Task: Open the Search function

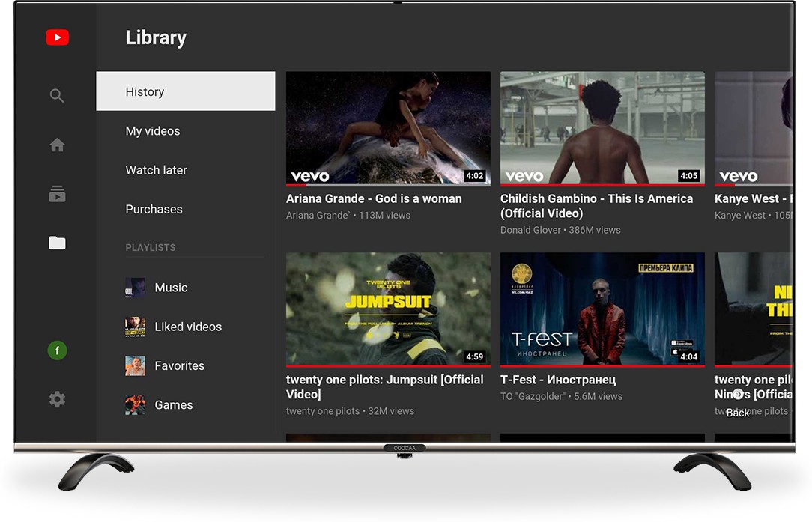Action: (57, 95)
